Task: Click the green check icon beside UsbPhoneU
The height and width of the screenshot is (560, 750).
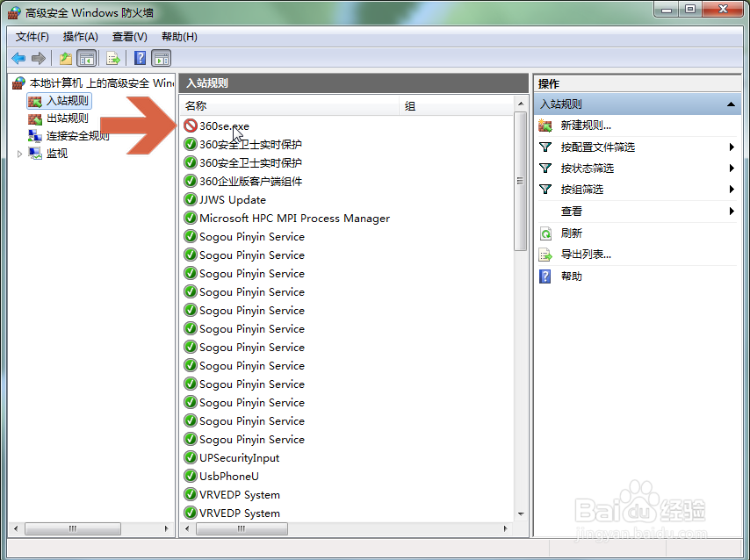Action: click(191, 476)
